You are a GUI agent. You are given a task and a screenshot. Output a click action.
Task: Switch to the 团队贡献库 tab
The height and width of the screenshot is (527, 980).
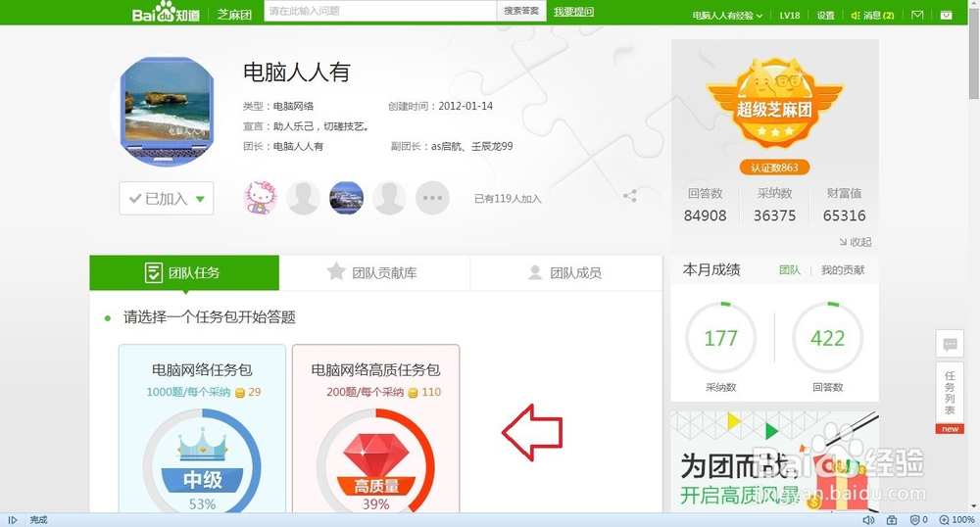tap(374, 273)
